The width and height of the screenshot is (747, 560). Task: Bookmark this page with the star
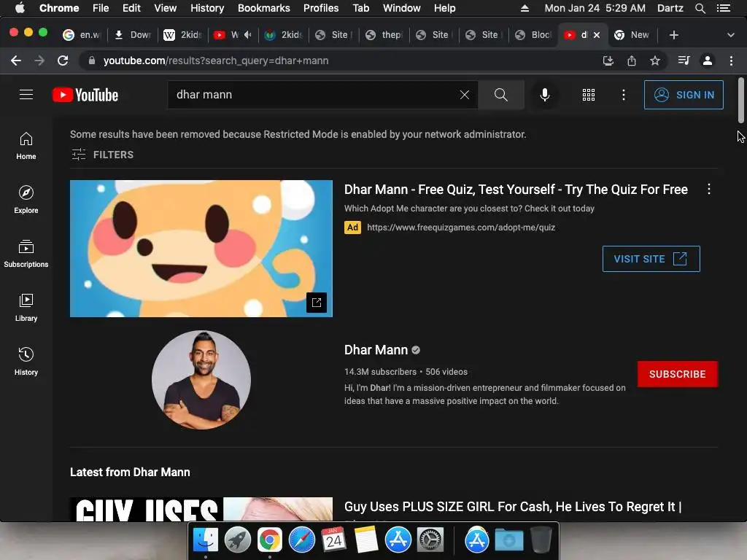[655, 61]
